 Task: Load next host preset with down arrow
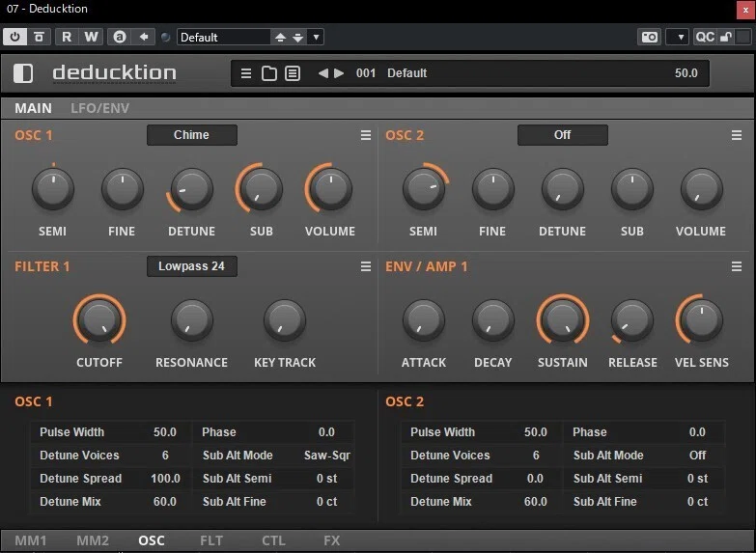coord(298,38)
